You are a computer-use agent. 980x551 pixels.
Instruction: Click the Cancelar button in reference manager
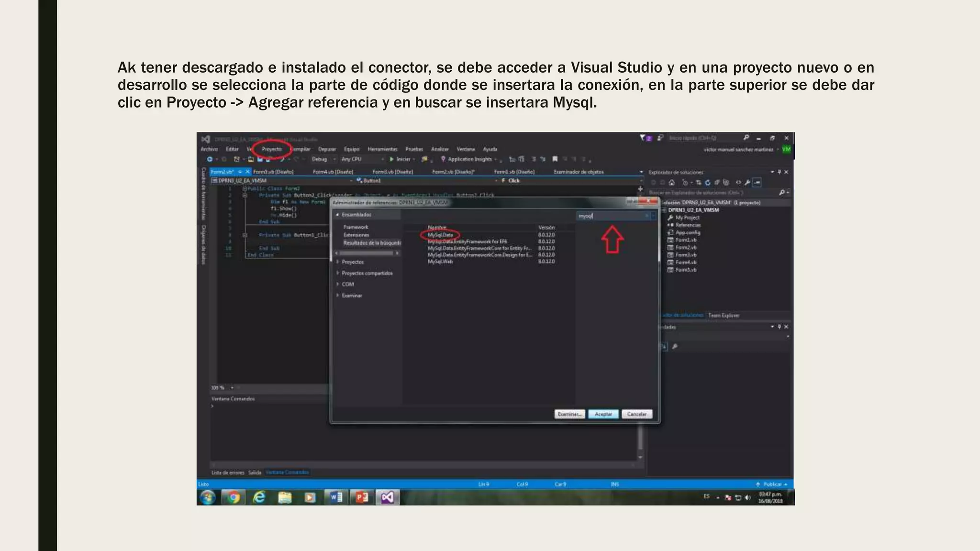637,414
